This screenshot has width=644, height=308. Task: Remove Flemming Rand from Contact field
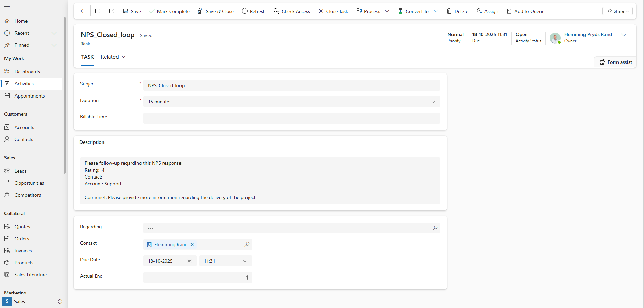pyautogui.click(x=192, y=244)
